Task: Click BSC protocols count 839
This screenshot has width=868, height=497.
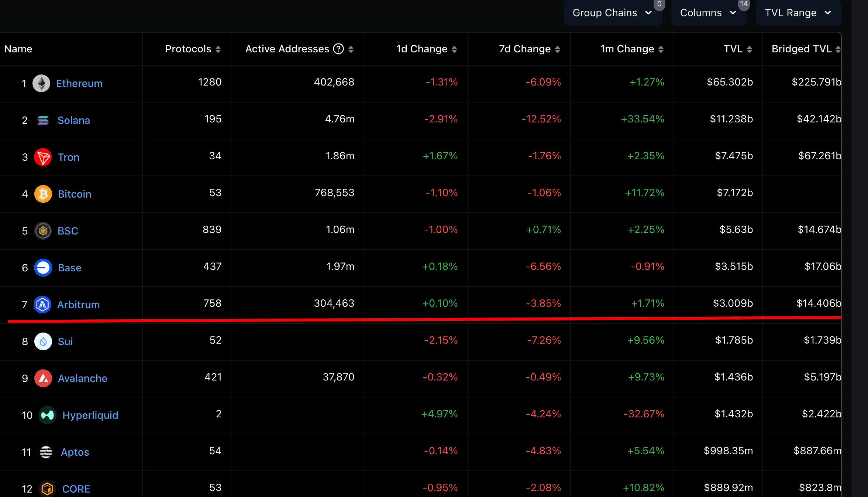Action: (x=212, y=229)
